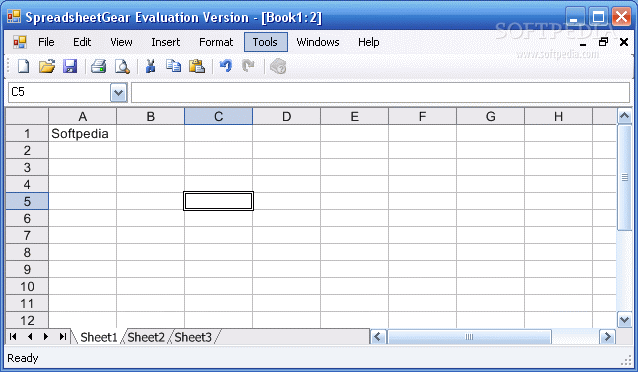The height and width of the screenshot is (372, 638).
Task: Print the sheet using printer icon
Action: click(x=98, y=66)
